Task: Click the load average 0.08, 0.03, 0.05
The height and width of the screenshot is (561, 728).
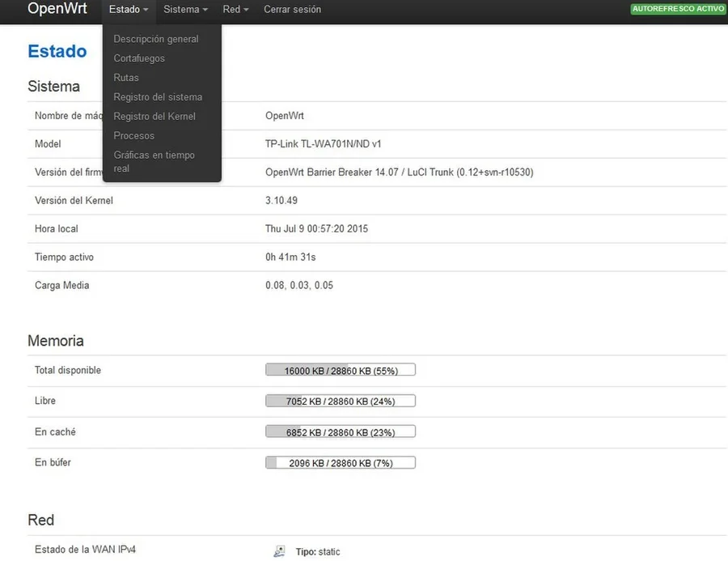Action: [299, 286]
